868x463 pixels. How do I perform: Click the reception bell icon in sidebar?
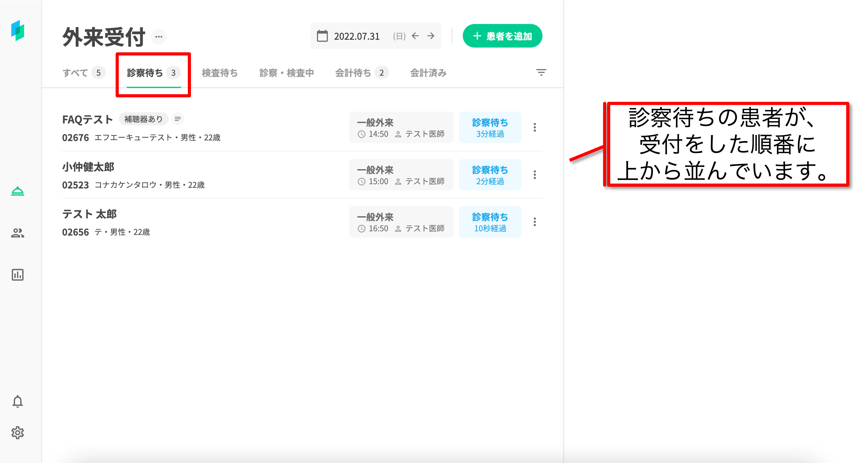point(18,191)
